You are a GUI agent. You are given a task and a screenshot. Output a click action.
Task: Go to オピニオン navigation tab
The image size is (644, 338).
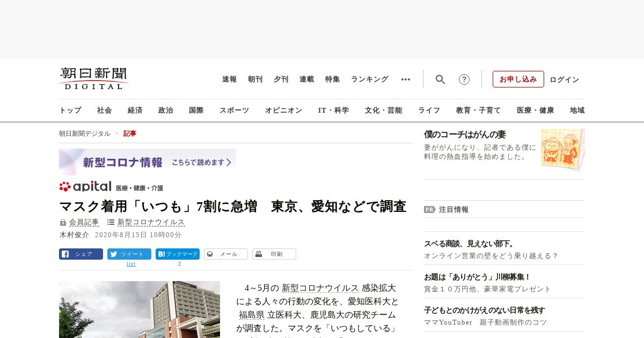coord(283,111)
